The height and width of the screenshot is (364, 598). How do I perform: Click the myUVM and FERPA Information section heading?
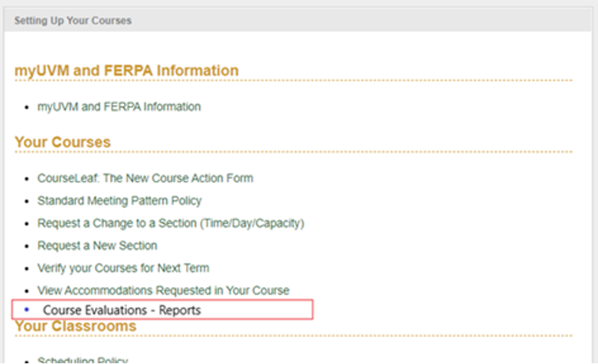126,71
